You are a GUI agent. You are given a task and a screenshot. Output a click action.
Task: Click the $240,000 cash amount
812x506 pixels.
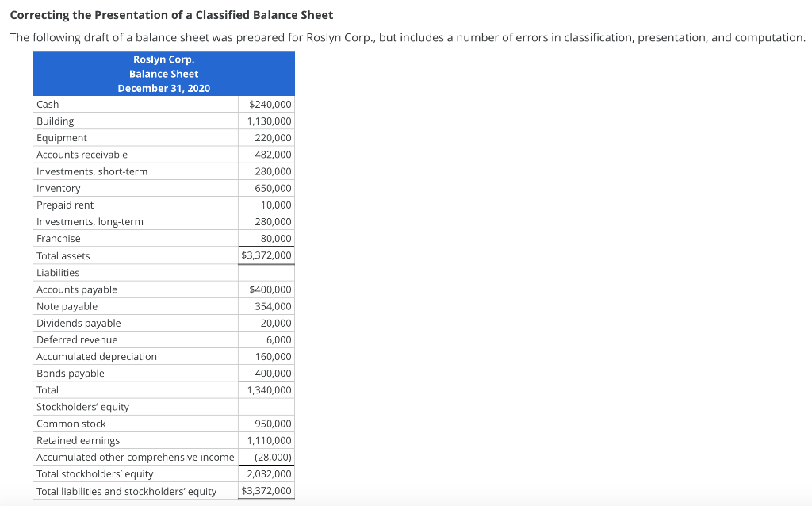pyautogui.click(x=270, y=104)
